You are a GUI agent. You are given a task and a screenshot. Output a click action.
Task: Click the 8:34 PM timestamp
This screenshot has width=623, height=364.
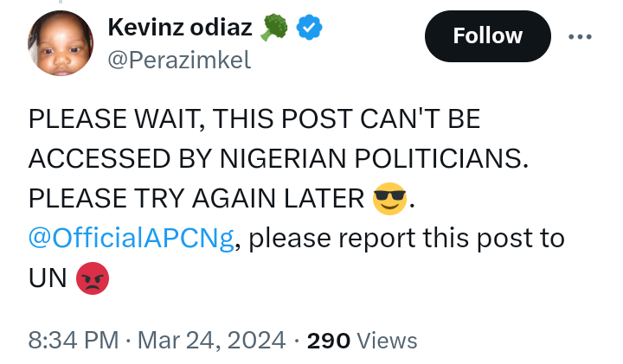(73, 341)
